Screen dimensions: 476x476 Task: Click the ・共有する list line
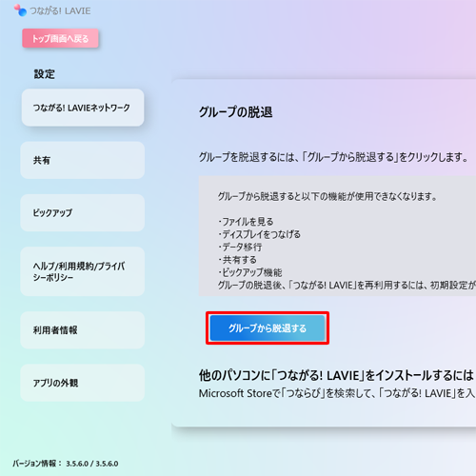click(237, 260)
